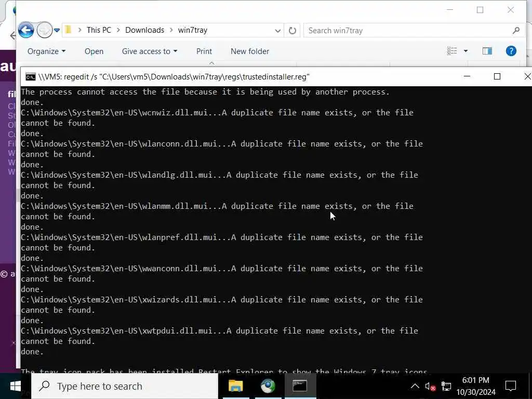Close the File Explorer window
Image resolution: width=532 pixels, height=399 pixels.
(511, 10)
